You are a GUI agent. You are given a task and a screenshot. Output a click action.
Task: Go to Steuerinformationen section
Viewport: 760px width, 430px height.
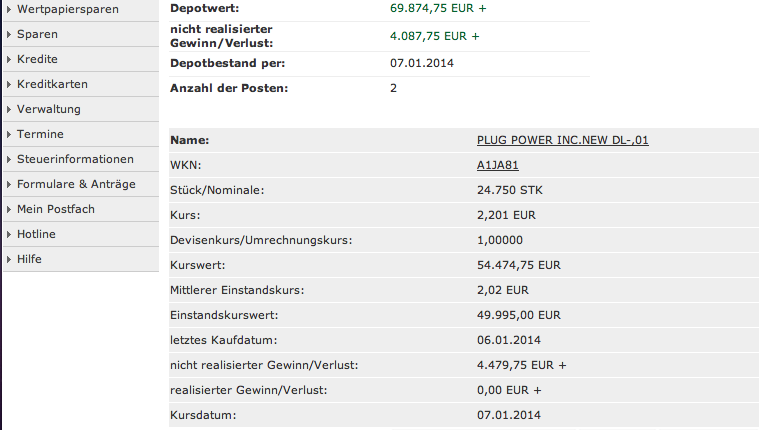pyautogui.click(x=75, y=159)
